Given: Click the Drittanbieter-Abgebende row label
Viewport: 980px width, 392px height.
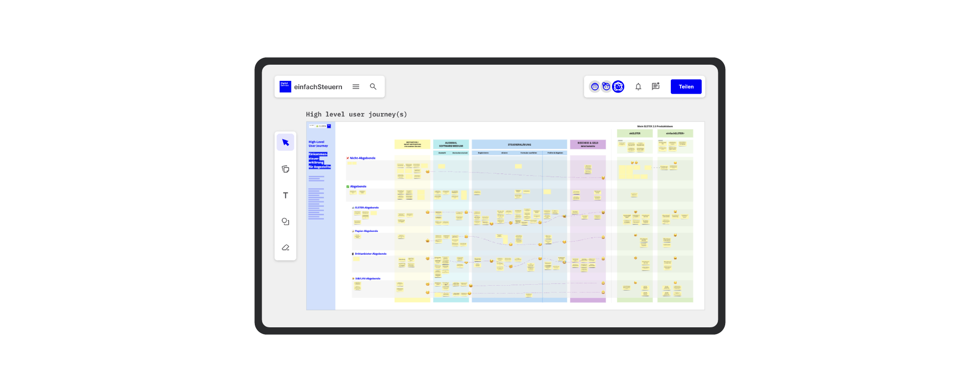Looking at the screenshot, I should [x=370, y=254].
